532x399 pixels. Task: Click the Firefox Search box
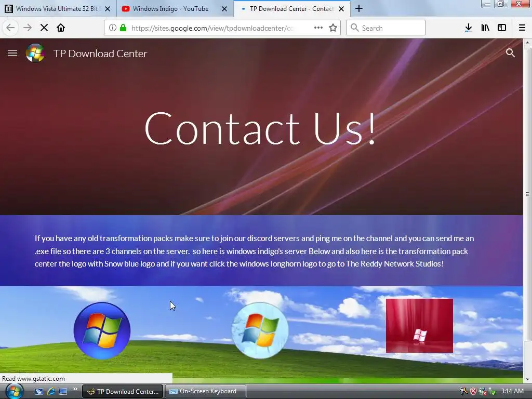click(386, 28)
